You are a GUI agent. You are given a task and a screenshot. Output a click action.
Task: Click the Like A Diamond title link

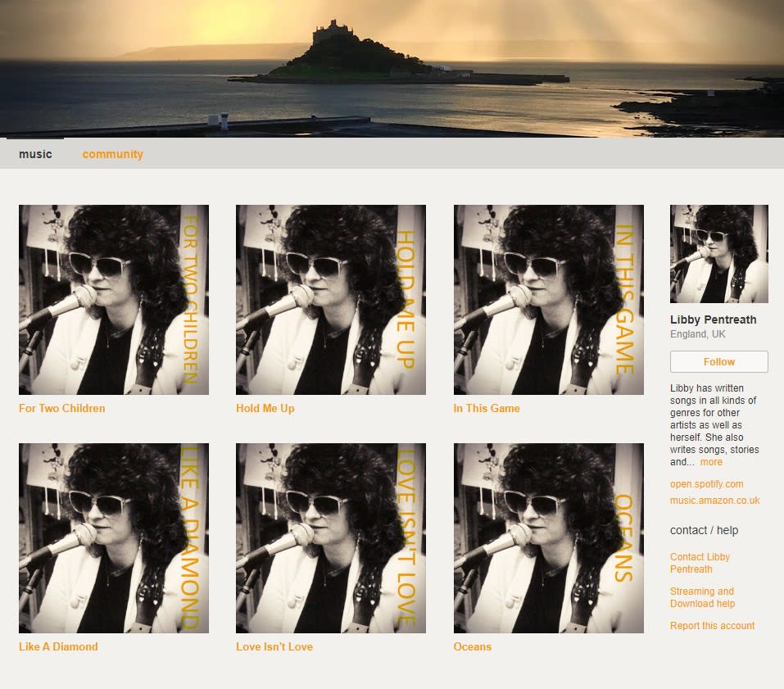[x=58, y=646]
